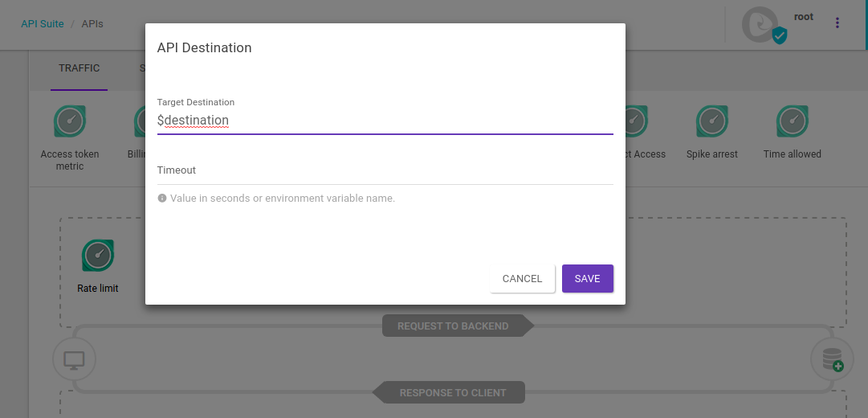Select the Rate limit policy icon
The image size is (868, 418).
point(98,256)
